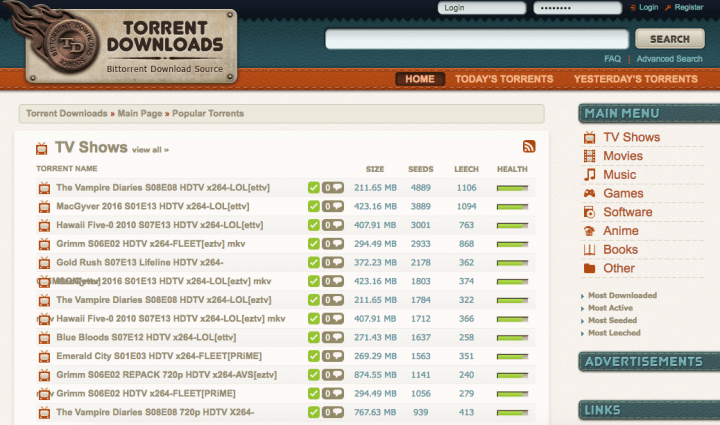The image size is (720, 425).
Task: Click 'view all »' next to TV Shows
Action: (x=150, y=150)
